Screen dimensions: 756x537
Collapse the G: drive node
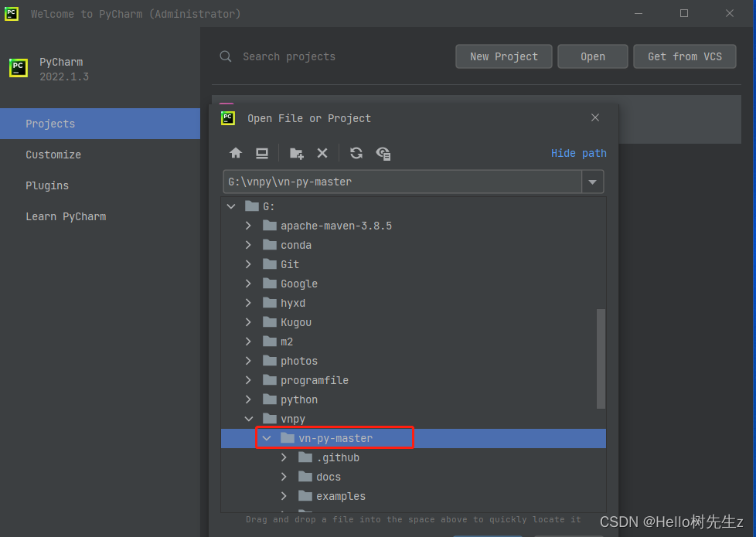coord(231,206)
